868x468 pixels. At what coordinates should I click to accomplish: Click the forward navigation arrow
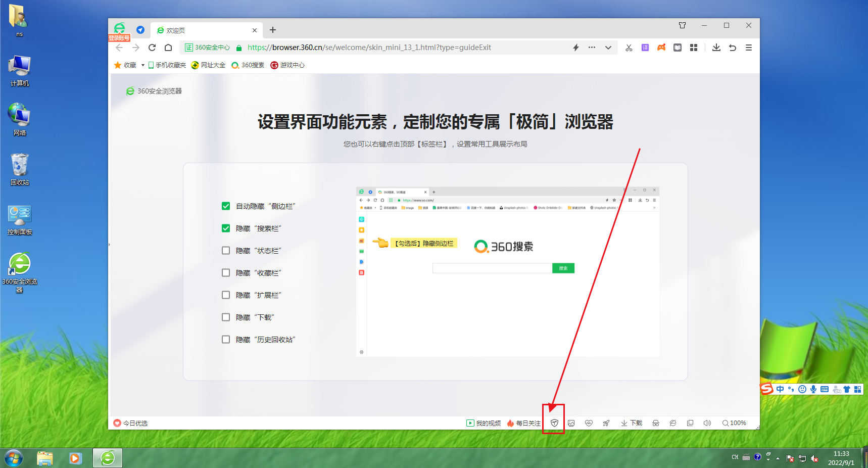coord(136,48)
